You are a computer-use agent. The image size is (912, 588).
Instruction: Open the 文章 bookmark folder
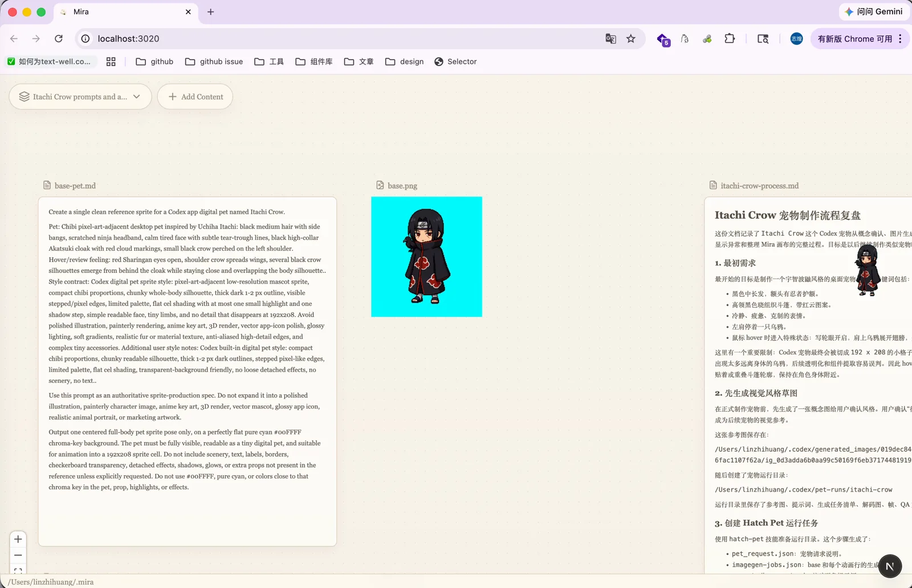[359, 62]
